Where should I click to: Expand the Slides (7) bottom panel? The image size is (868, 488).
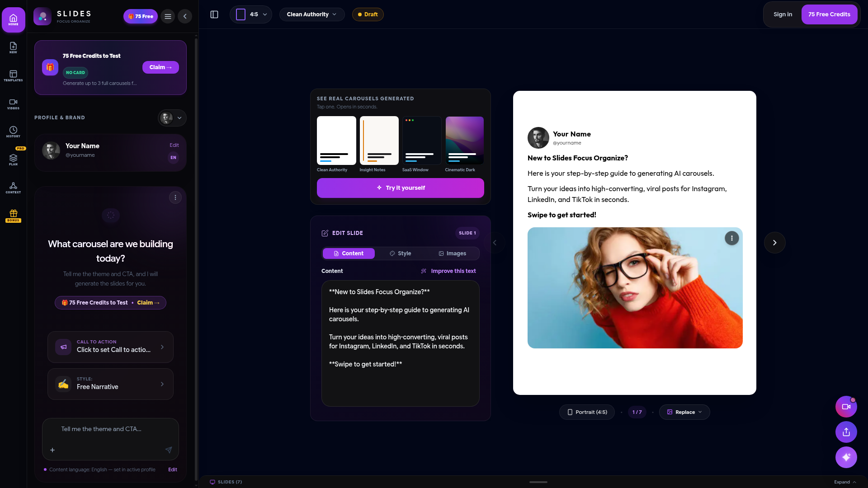coord(844,482)
